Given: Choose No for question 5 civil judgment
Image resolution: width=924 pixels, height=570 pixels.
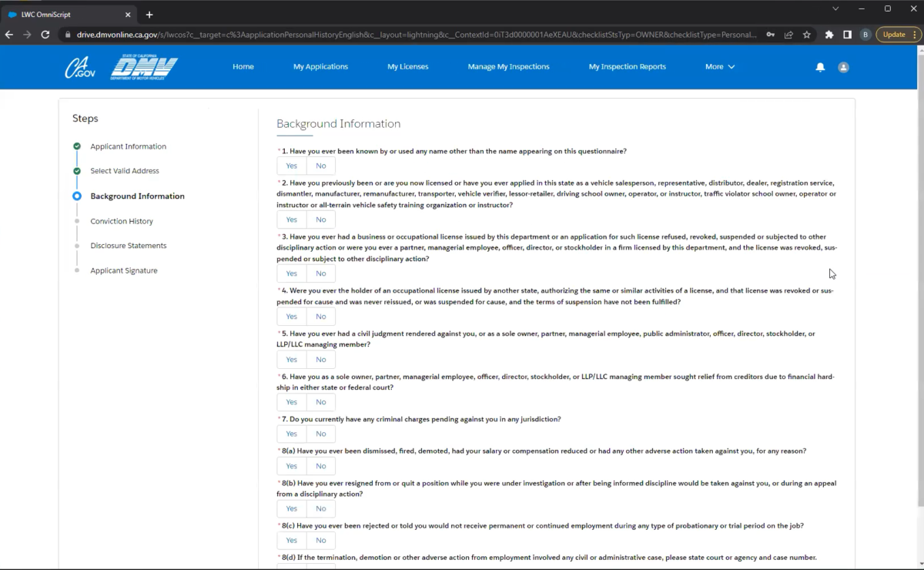Looking at the screenshot, I should (x=321, y=360).
